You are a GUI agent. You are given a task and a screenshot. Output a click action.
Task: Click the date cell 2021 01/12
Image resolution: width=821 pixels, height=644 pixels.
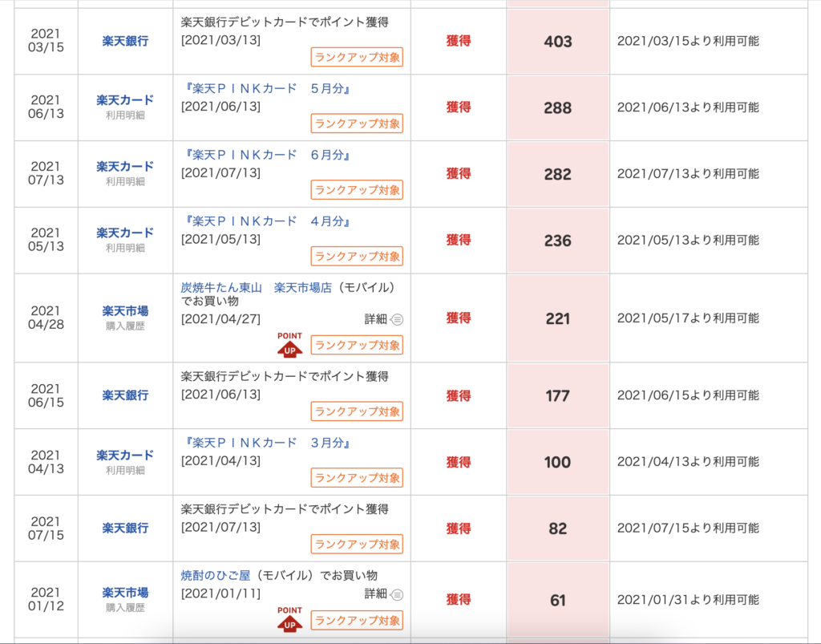46,599
